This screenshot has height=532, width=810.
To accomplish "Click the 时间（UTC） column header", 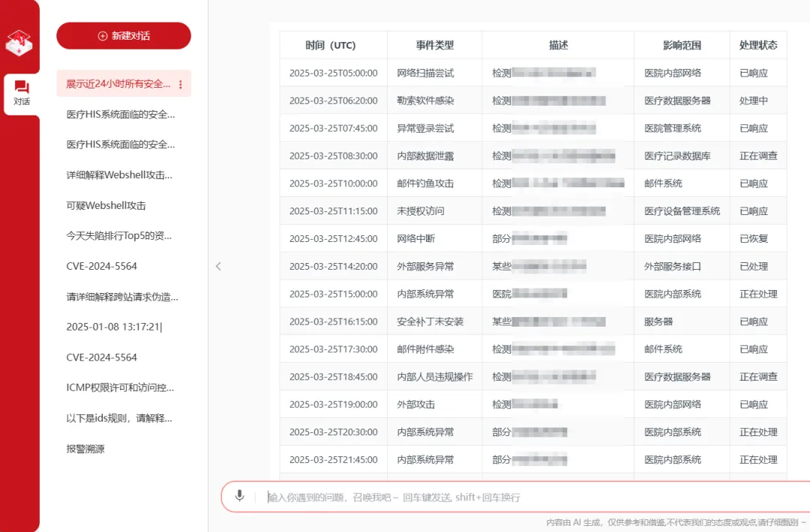I will click(333, 45).
